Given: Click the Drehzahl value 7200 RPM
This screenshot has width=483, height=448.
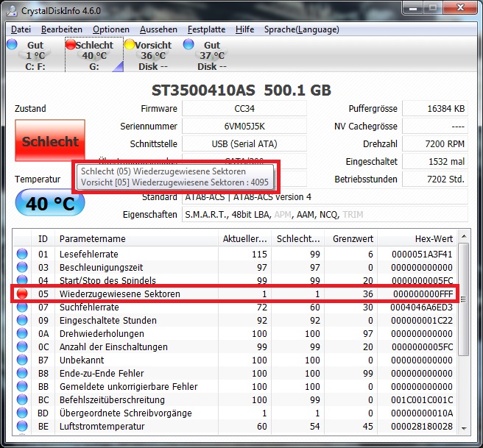Looking at the screenshot, I should (435, 143).
